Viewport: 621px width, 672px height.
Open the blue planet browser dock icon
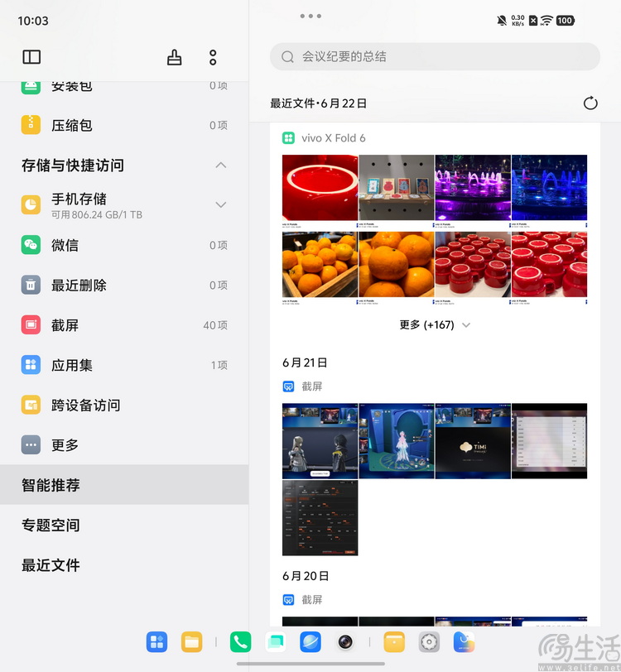coord(310,642)
